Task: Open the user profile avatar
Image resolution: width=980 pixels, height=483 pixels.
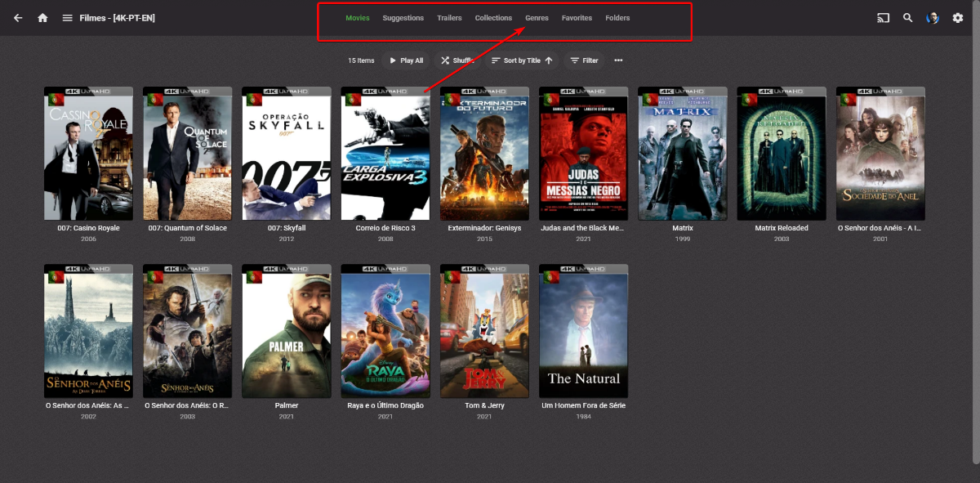Action: 933,18
